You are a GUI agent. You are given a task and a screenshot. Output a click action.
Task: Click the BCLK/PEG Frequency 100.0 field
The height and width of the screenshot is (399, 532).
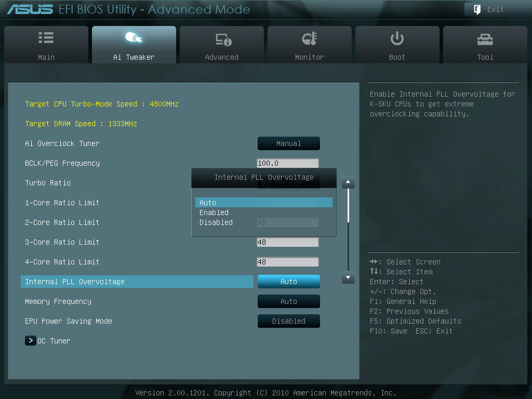pos(288,163)
